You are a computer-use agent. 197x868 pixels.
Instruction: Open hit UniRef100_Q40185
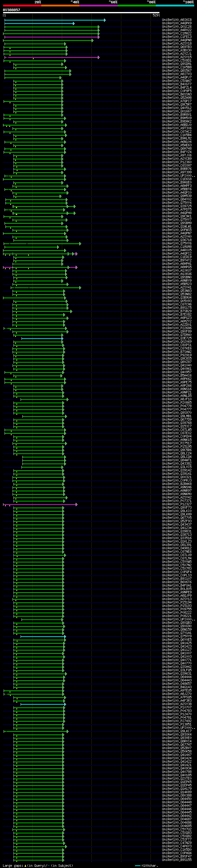pyautogui.click(x=177, y=775)
